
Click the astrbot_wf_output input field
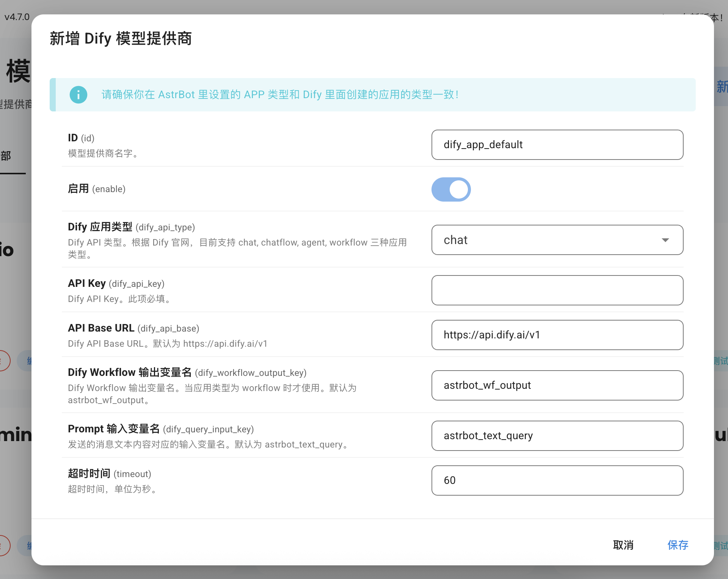point(557,385)
